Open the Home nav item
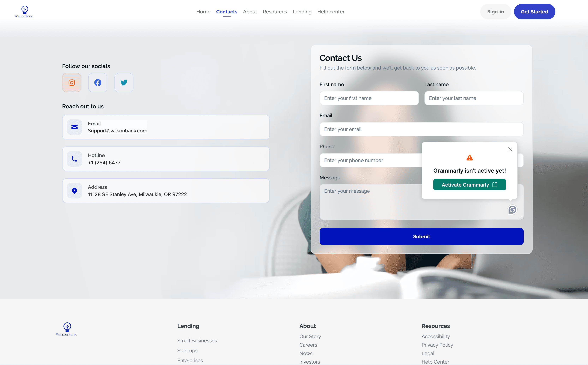 pos(203,12)
